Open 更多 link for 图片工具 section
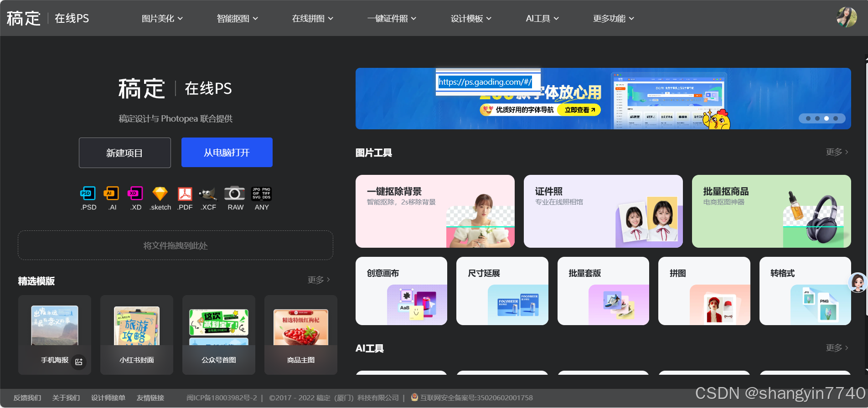868x408 pixels. [x=837, y=152]
